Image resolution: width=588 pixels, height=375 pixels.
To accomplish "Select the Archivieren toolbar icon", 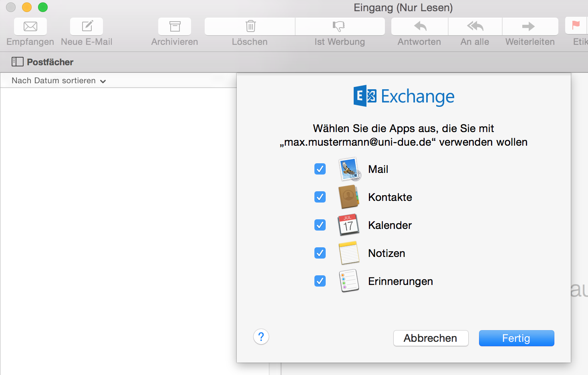I will click(174, 26).
